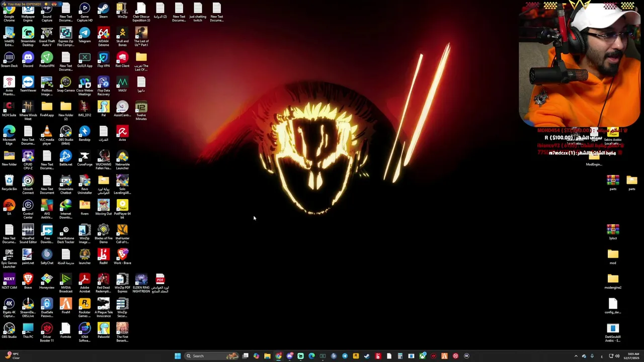Select the ProtonVPN desktop icon
644x362 pixels.
47,60
